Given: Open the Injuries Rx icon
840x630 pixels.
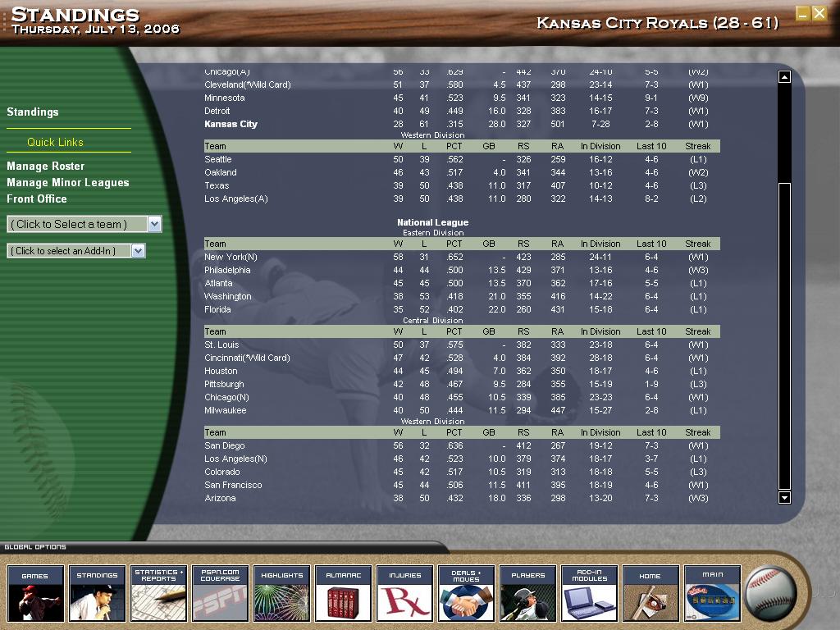Looking at the screenshot, I should tap(405, 593).
